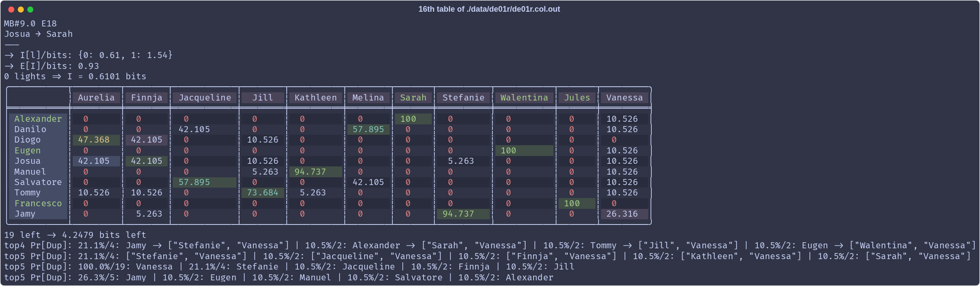
Task: Click the Jacqueline column header
Action: (x=205, y=97)
